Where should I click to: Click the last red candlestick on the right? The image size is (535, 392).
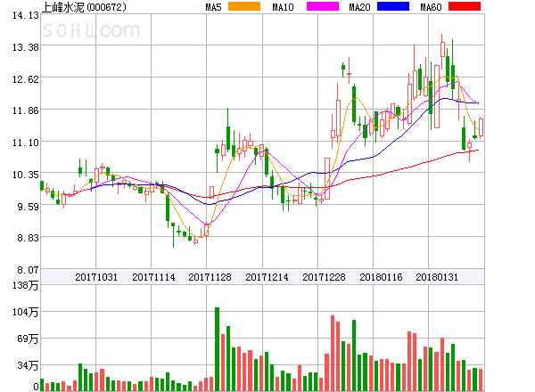[x=481, y=127]
